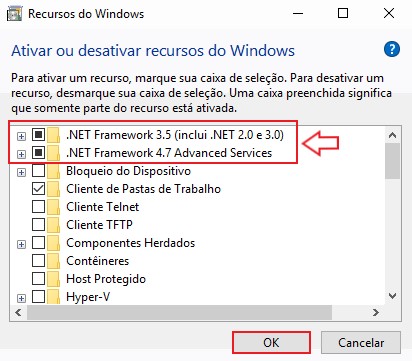Select the Contêineres folder icon
The width and height of the screenshot is (412, 361).
pyautogui.click(x=53, y=261)
